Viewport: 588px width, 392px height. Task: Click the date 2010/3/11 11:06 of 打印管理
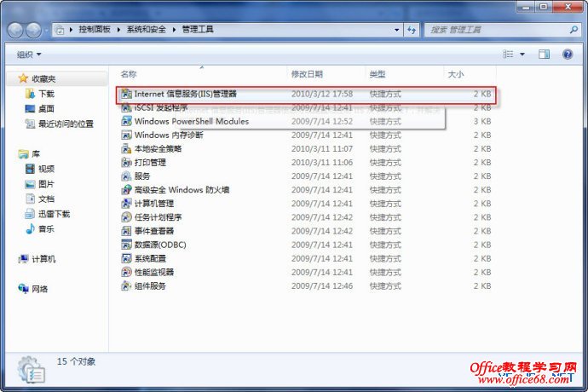322,163
